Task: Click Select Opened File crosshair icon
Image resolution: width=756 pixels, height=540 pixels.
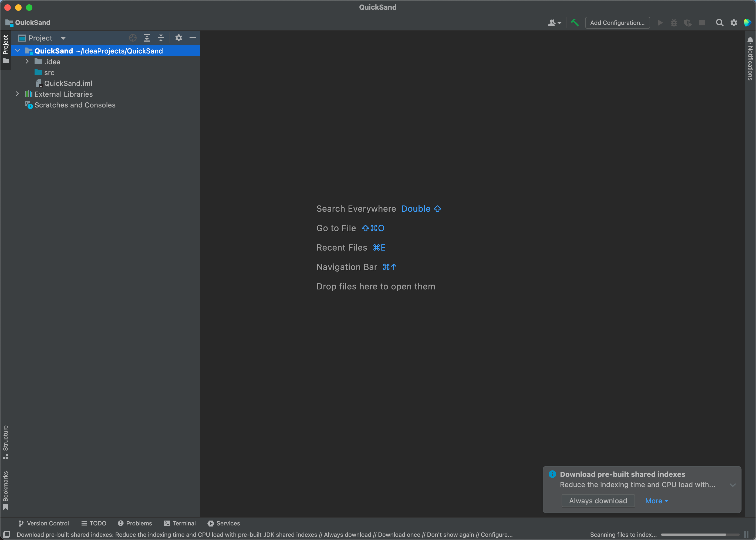Action: [133, 38]
